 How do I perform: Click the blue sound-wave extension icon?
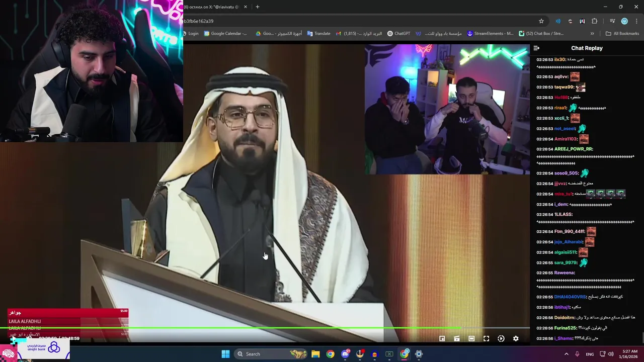tap(558, 21)
